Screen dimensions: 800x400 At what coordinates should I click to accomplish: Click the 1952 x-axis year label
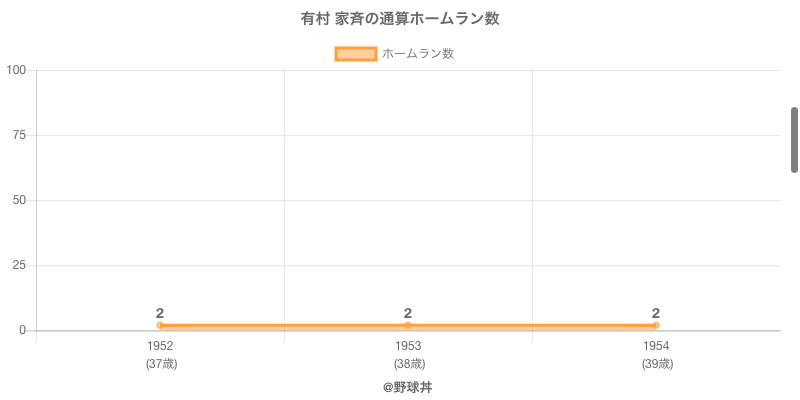tap(160, 346)
